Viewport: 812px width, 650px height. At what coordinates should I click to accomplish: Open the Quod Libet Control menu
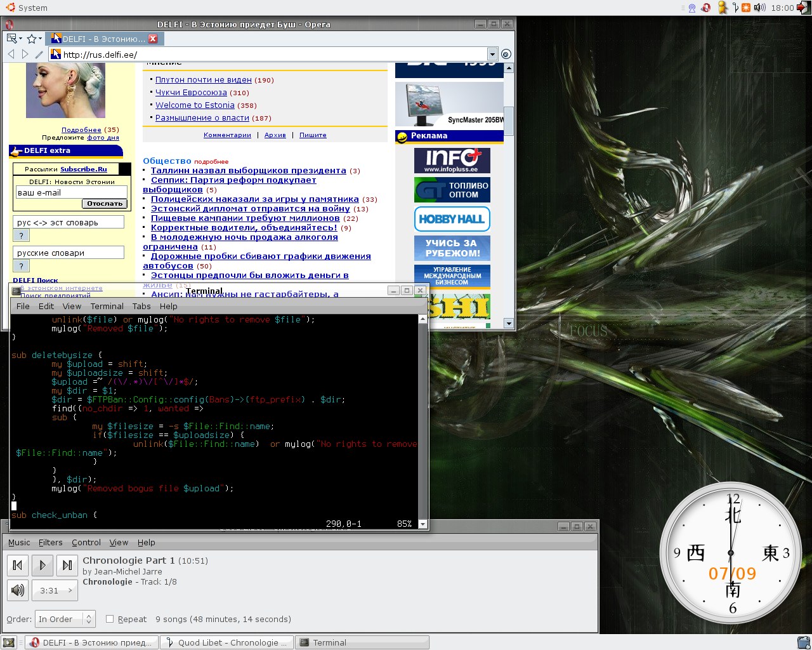point(86,542)
